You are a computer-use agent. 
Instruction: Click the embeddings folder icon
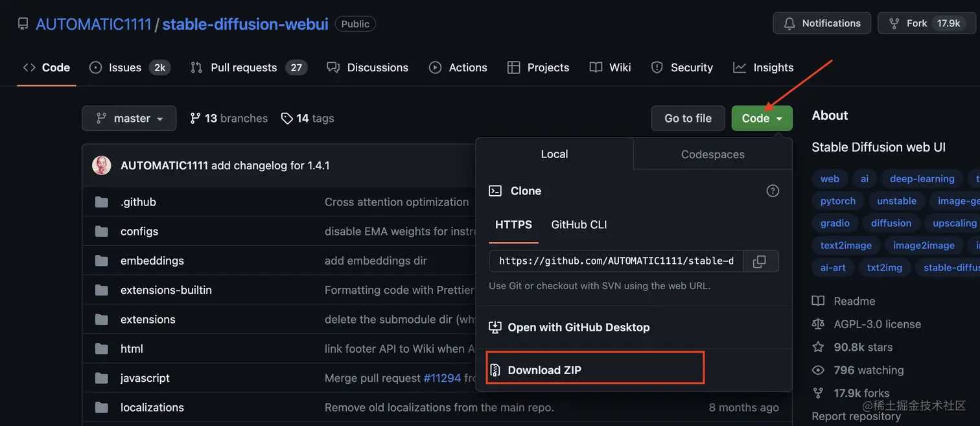[102, 261]
